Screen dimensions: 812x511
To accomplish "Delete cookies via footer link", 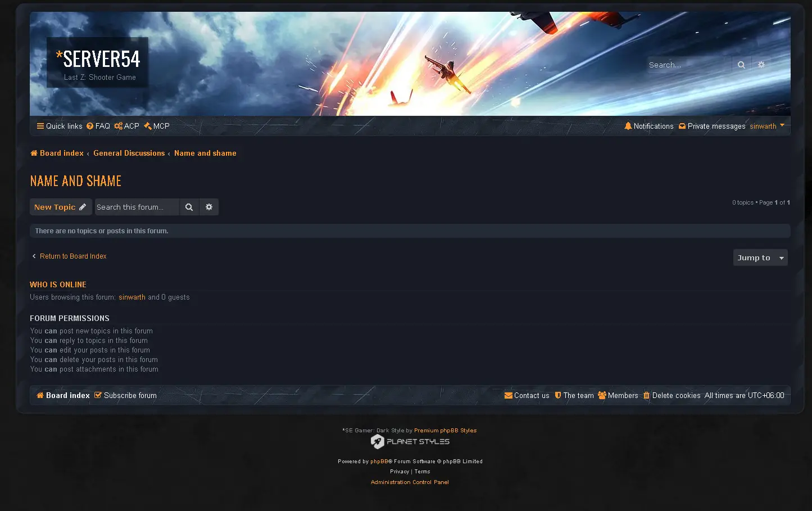I will tap(672, 395).
